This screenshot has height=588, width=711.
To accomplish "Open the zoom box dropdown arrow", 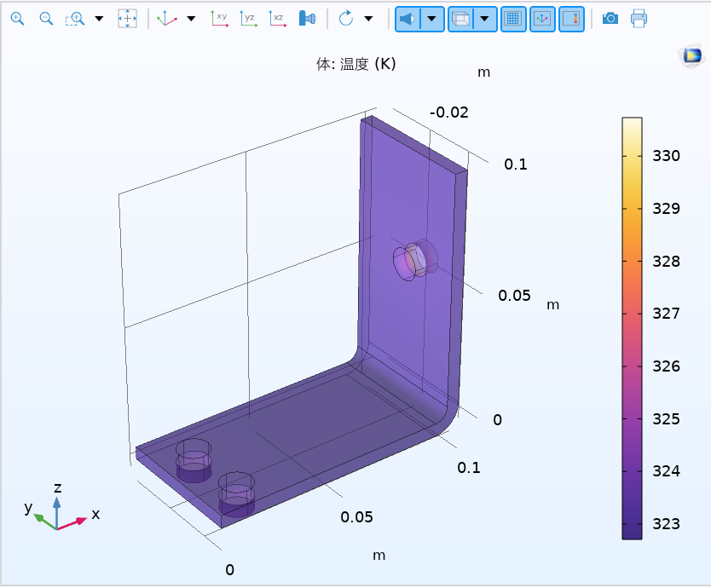I will pos(99,18).
